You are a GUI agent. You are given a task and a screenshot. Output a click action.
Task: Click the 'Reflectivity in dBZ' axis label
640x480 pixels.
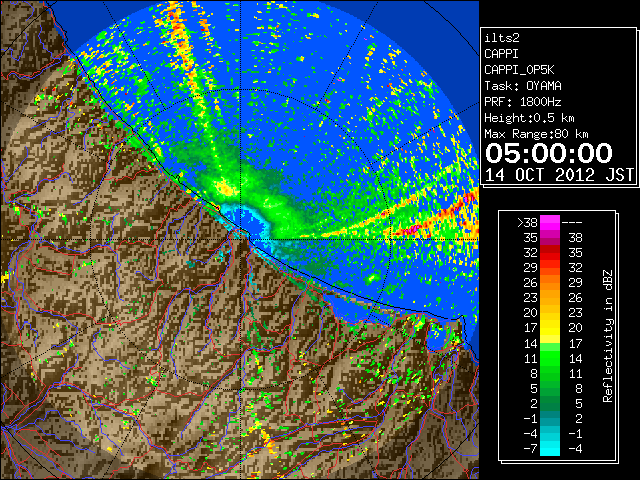(x=607, y=336)
